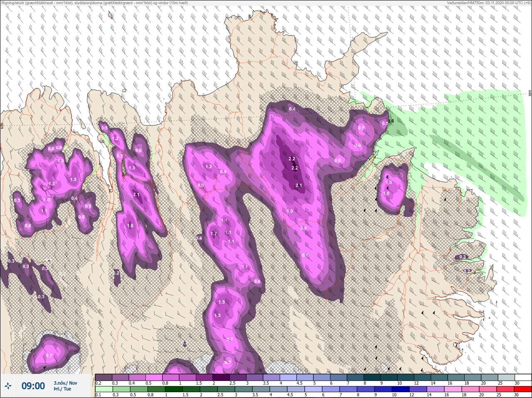
Task: Click the upper 1.0 value in the eastern snow patch
Action: click(389, 183)
